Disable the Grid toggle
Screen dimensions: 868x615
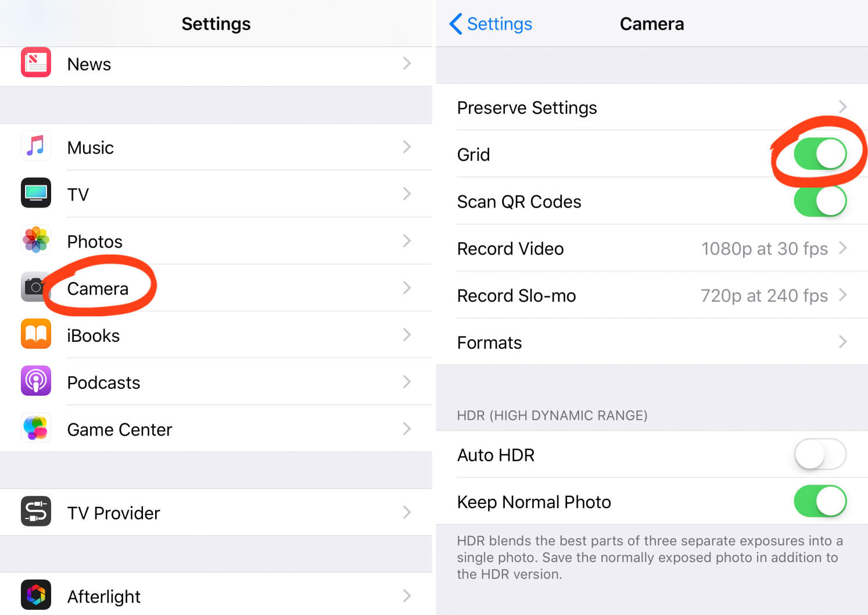820,153
